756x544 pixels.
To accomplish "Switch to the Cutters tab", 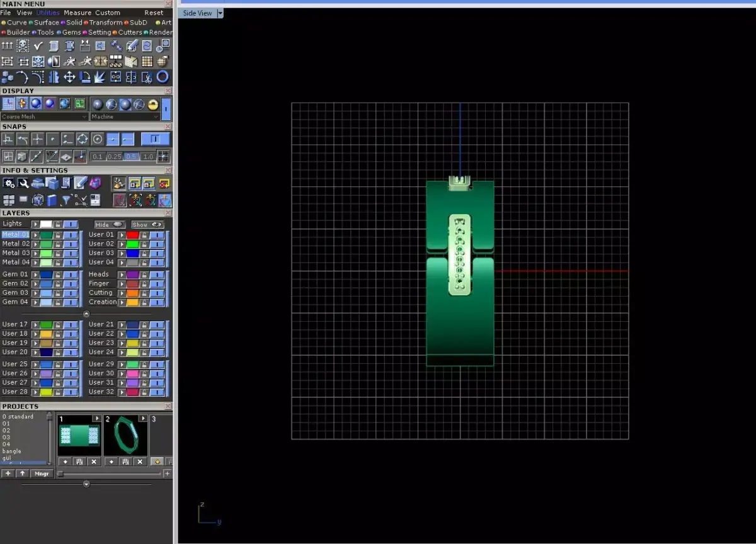I will (127, 32).
